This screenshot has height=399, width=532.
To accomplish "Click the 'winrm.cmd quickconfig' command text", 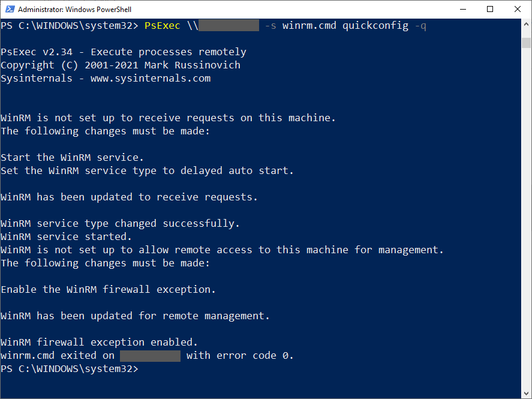I will point(345,25).
